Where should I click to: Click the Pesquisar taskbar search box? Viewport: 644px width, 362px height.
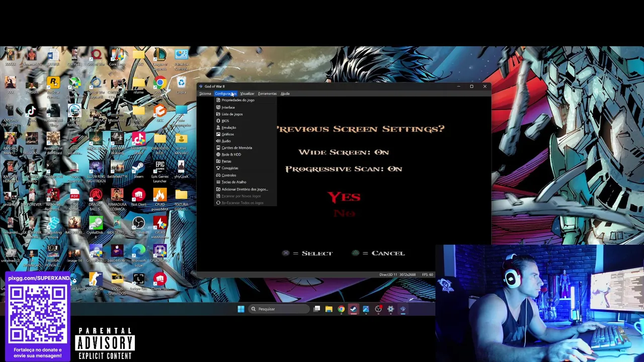279,309
